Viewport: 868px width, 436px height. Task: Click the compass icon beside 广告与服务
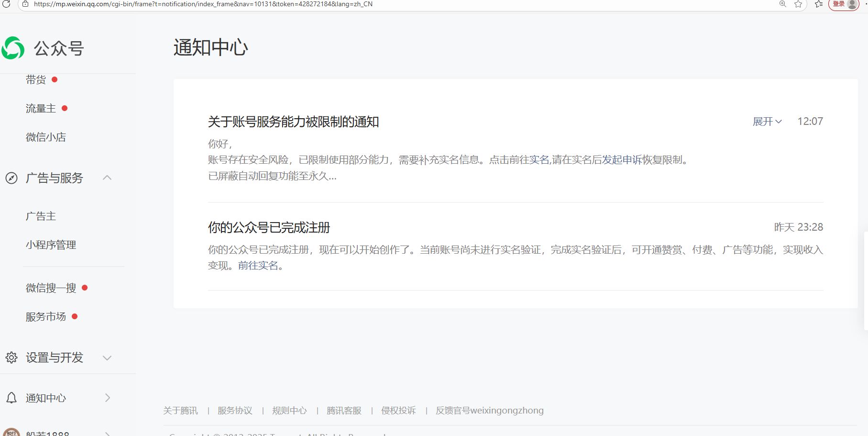(11, 178)
